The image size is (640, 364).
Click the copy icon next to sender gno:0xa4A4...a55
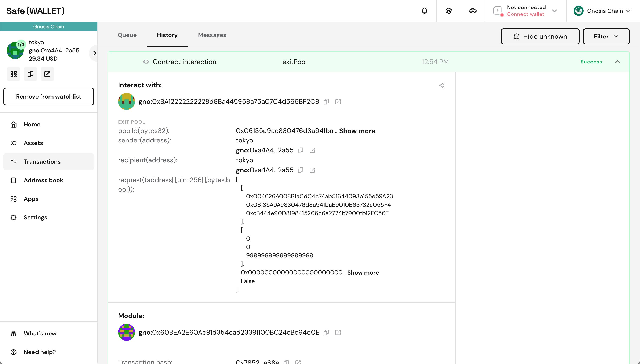[300, 150]
